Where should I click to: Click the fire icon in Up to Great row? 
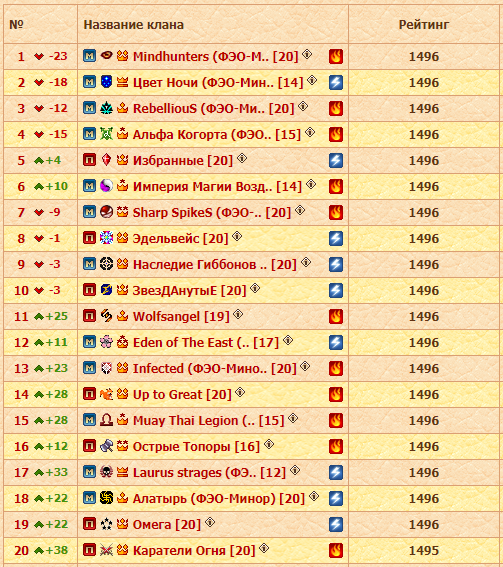(336, 395)
